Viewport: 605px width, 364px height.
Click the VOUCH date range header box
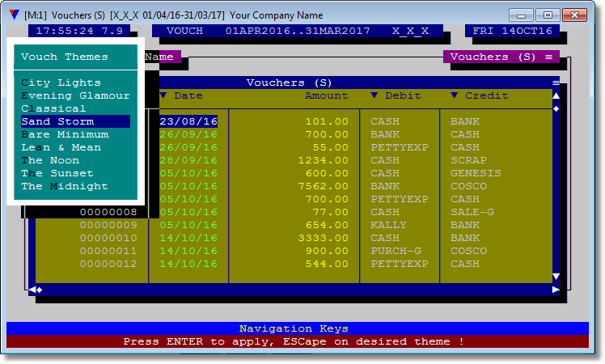pos(298,31)
